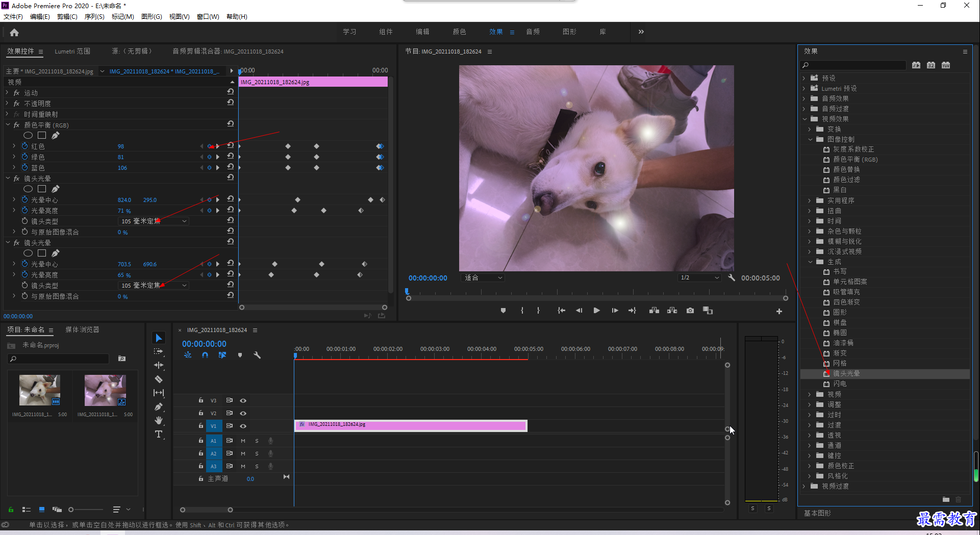Expand the 运动 effect properties
Image resolution: width=980 pixels, height=535 pixels.
coord(7,92)
